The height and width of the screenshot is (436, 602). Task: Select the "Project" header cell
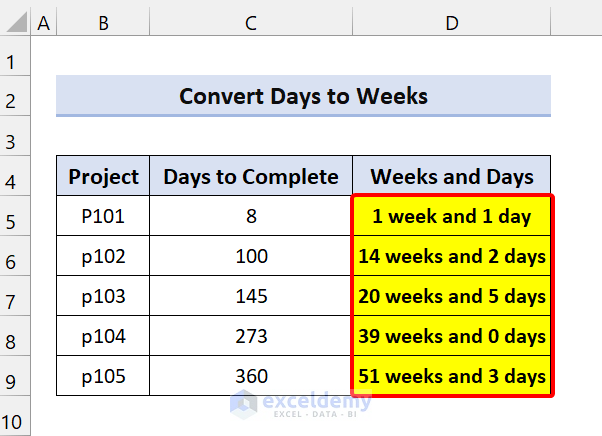pyautogui.click(x=103, y=177)
